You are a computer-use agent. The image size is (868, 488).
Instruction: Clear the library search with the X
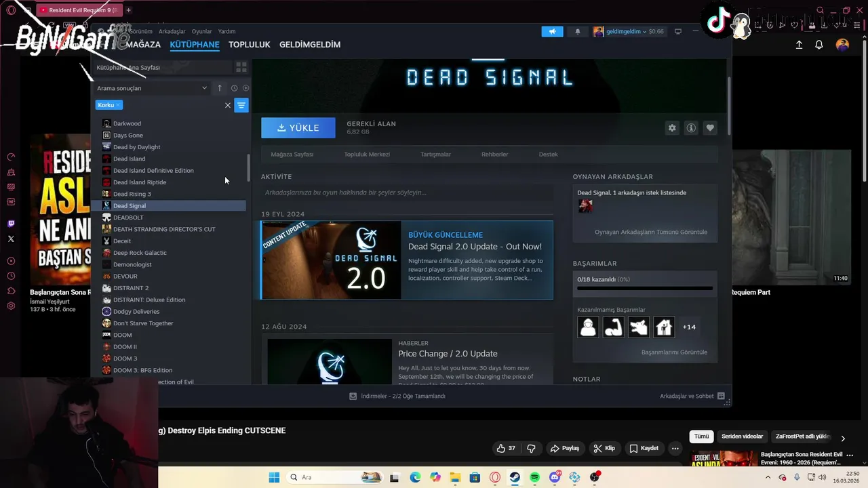click(x=228, y=105)
